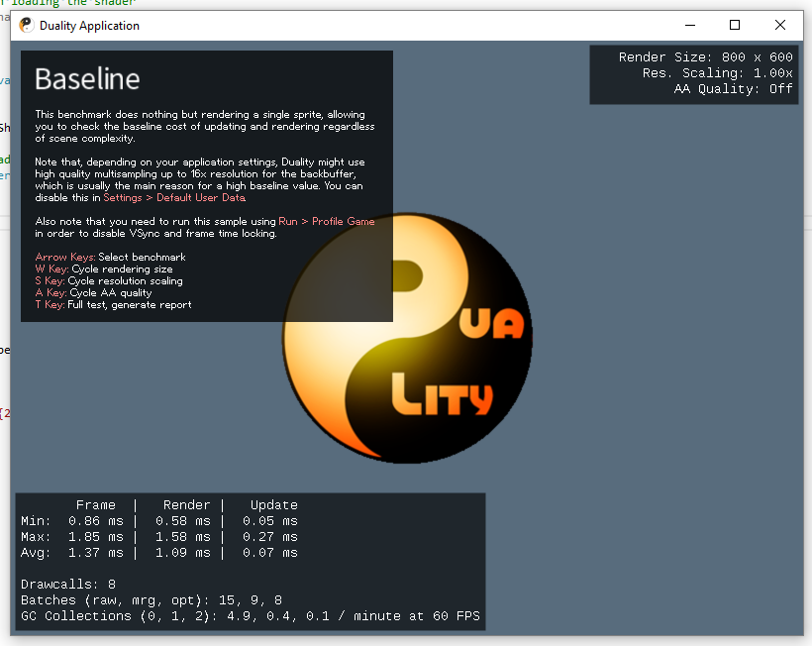Click the Avg render time 1.09 ms

183,553
